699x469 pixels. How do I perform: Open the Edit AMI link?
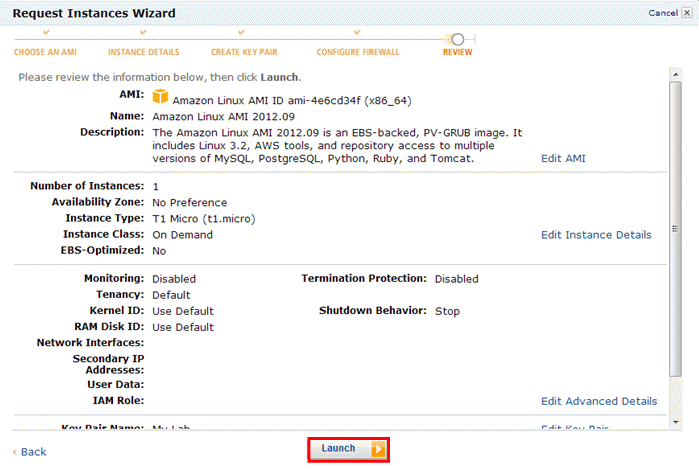point(563,158)
